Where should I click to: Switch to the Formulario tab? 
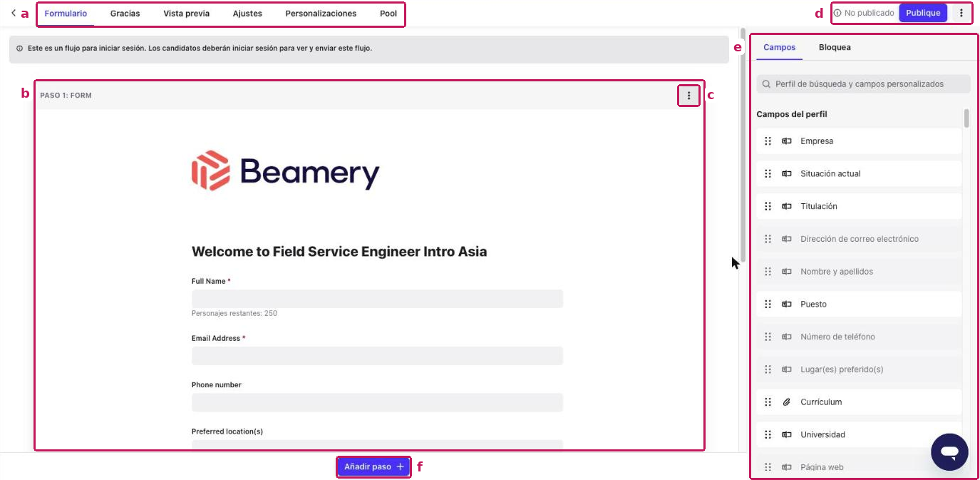(x=66, y=14)
